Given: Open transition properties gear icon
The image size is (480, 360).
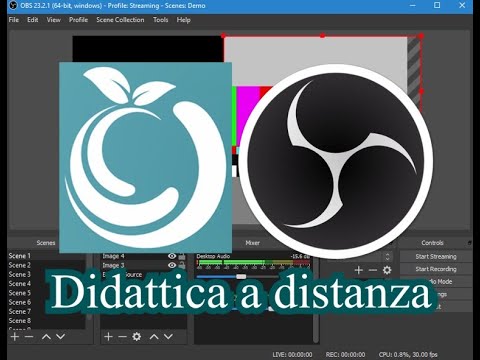Looking at the screenshot, I should point(387,270).
